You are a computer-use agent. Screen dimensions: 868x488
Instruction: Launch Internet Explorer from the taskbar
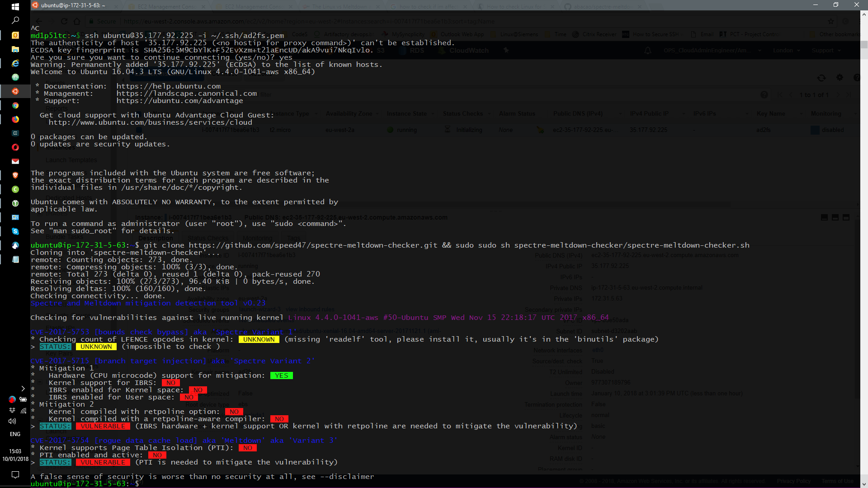(x=15, y=63)
